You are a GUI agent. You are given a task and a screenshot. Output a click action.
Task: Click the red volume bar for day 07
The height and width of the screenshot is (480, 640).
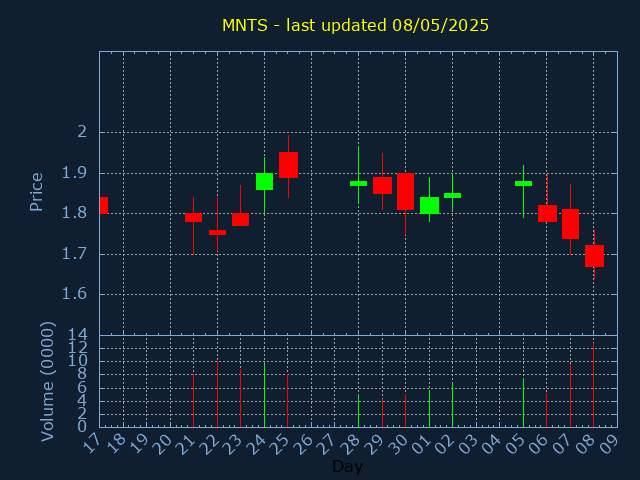tap(570, 396)
